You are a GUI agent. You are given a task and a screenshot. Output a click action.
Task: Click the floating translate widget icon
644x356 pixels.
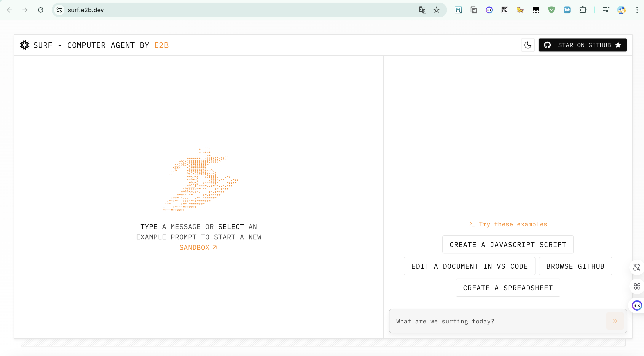[636, 268]
